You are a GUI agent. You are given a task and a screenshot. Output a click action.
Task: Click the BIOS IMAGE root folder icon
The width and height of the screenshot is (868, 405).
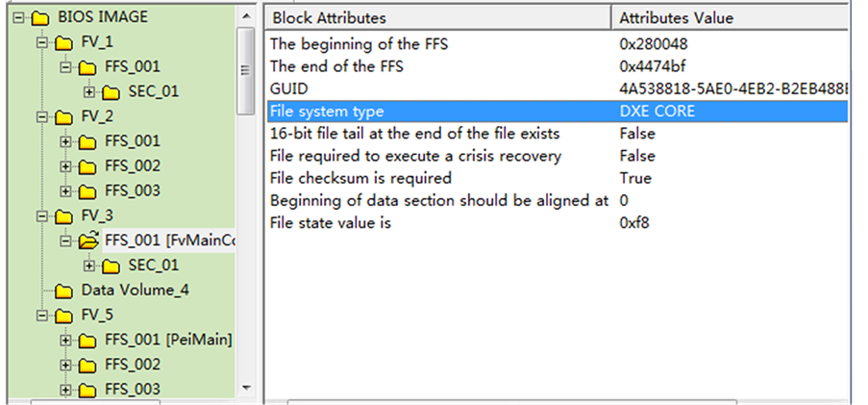[x=39, y=17]
